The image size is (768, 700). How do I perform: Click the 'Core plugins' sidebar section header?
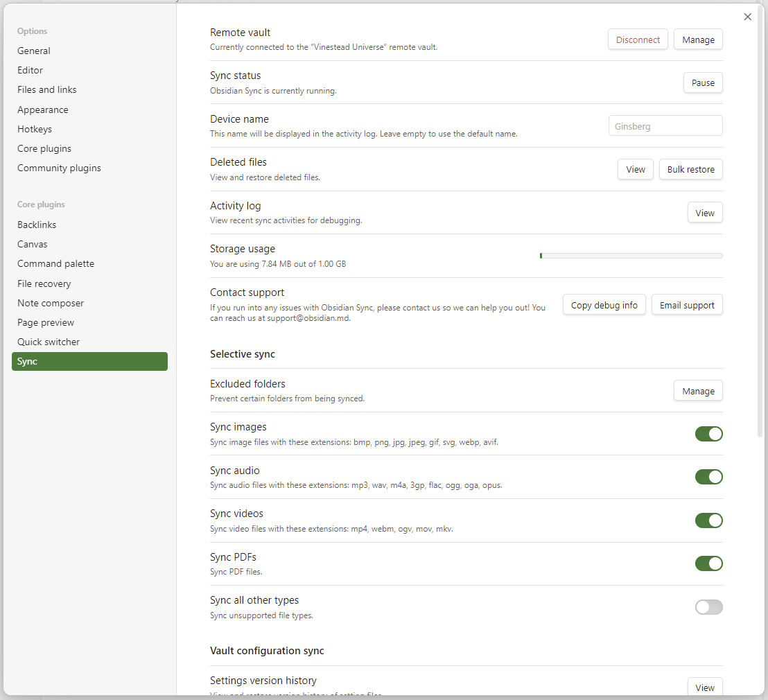coord(41,204)
